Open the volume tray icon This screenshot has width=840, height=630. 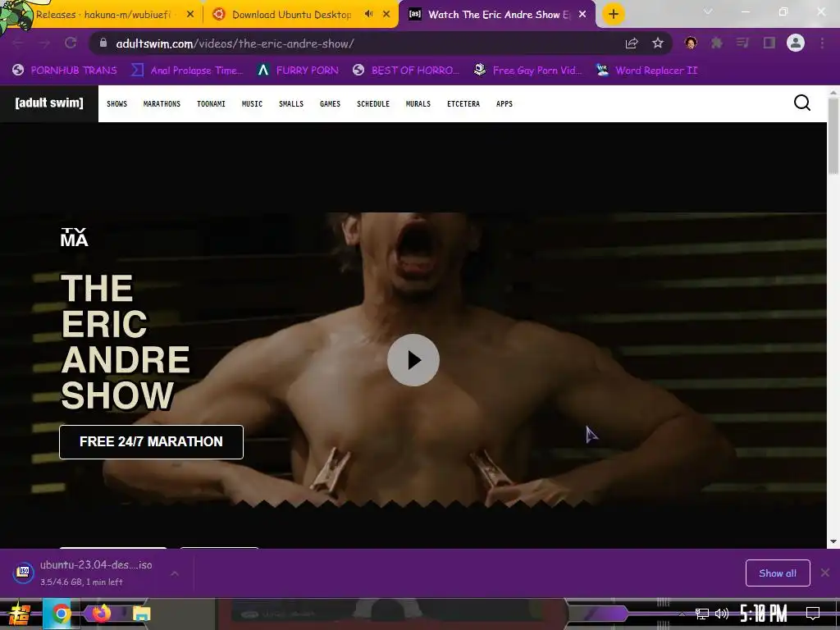[x=722, y=614]
